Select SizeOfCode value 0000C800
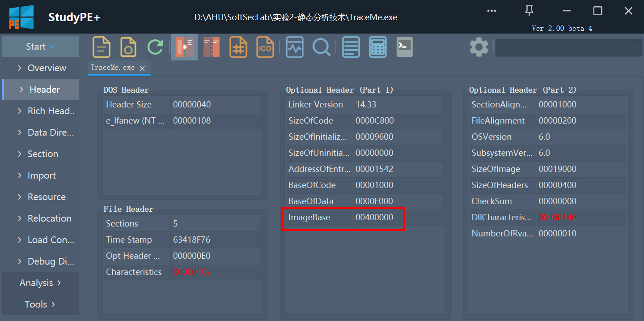Screen dimensions: 644x321 point(375,120)
